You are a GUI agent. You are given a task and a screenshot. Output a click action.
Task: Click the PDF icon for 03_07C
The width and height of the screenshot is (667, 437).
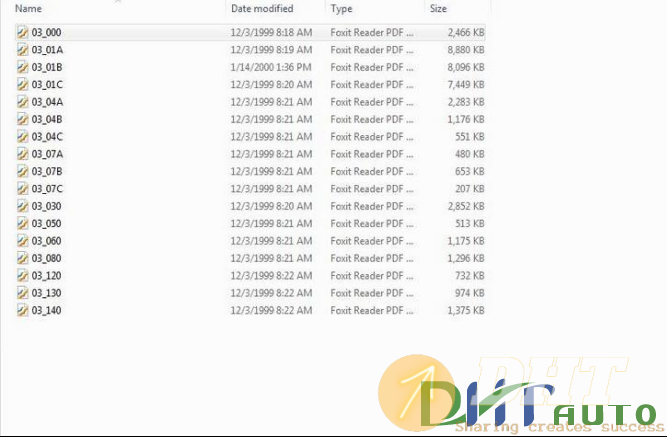(23, 189)
